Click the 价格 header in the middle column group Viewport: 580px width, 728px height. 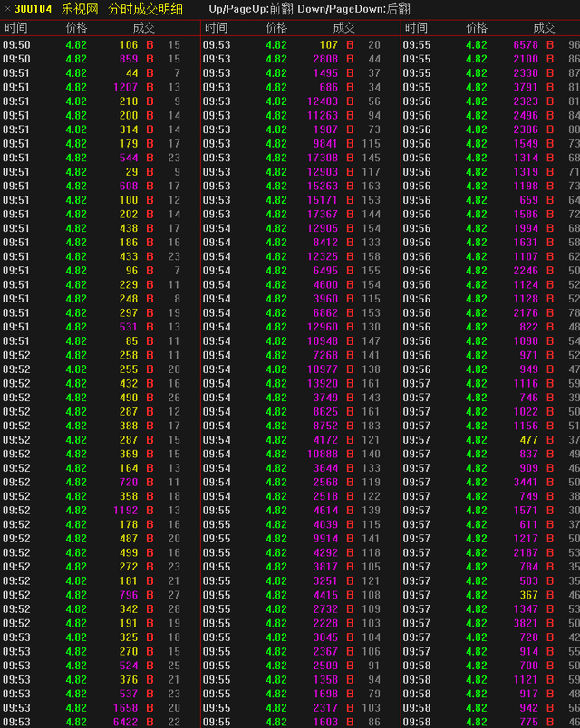pyautogui.click(x=276, y=28)
